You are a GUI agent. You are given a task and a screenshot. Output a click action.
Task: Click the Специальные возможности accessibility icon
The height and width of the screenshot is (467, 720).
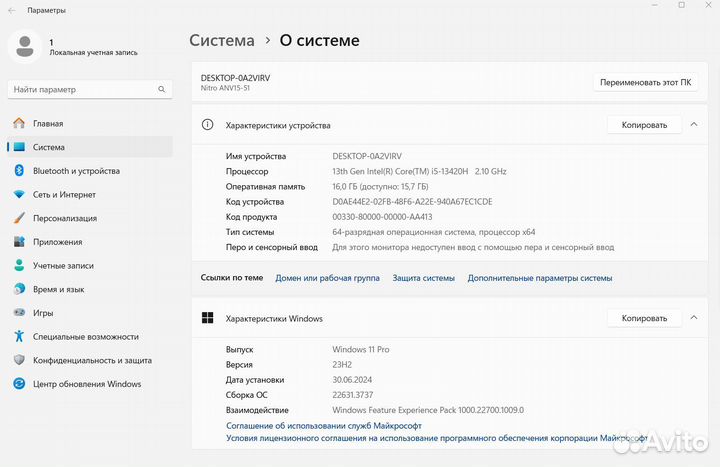[19, 336]
